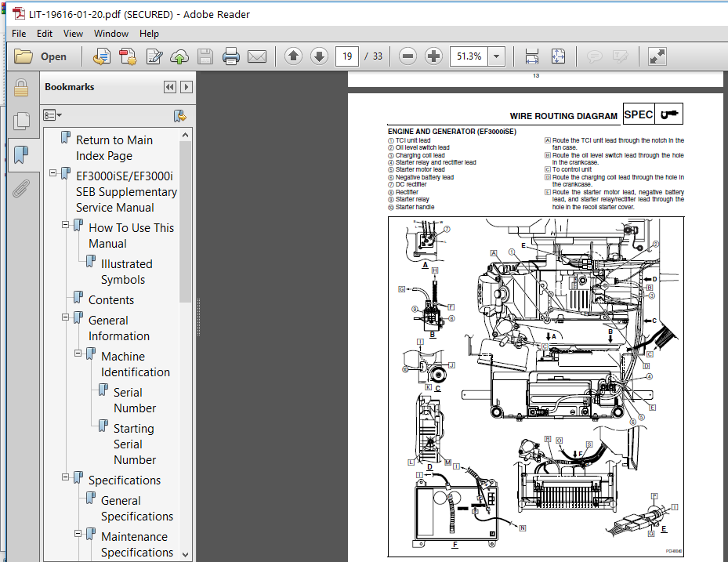Select the Machine Identification bookmark
728x562 pixels.
135,364
